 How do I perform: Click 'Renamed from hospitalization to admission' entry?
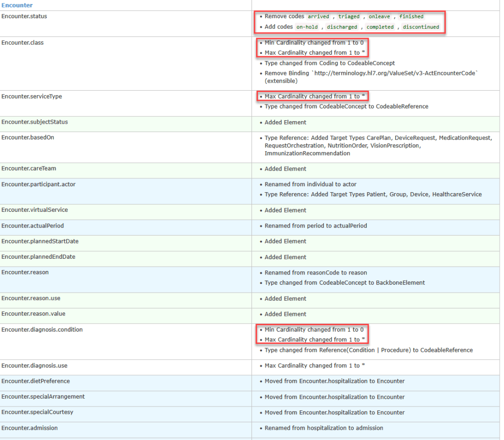coord(324,428)
